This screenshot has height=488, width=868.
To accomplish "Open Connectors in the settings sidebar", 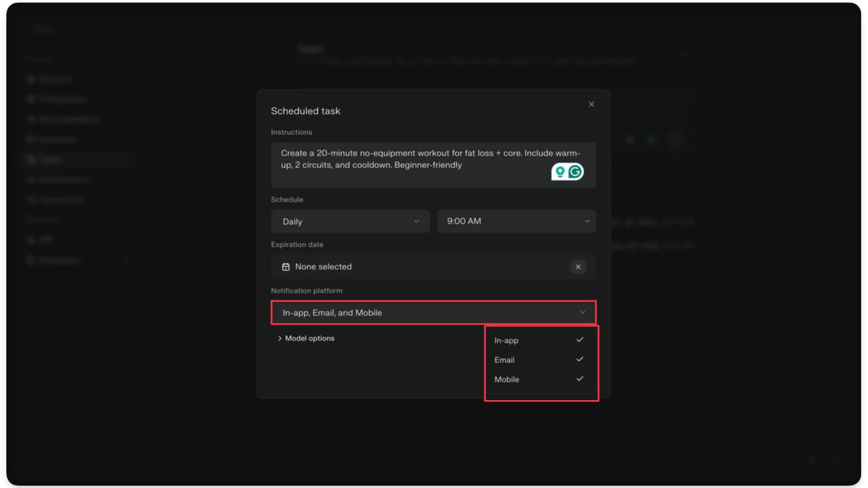I will tap(61, 200).
